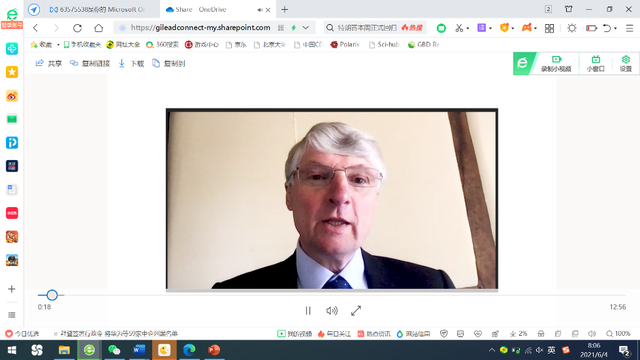Click the video progress slider handle
This screenshot has width=640, height=360.
(x=52, y=295)
